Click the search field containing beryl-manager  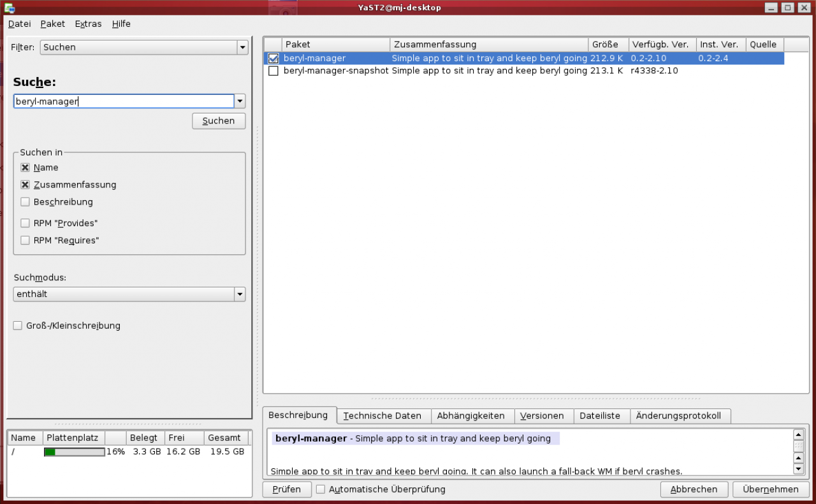124,101
